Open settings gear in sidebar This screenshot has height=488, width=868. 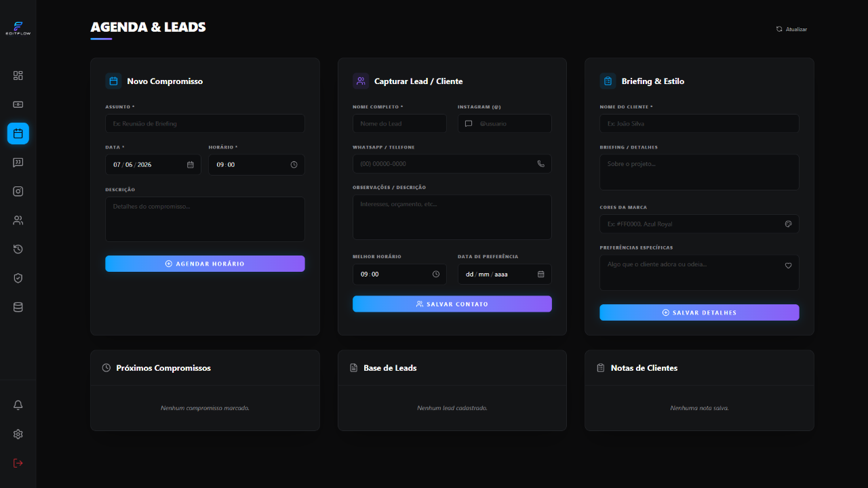(18, 434)
